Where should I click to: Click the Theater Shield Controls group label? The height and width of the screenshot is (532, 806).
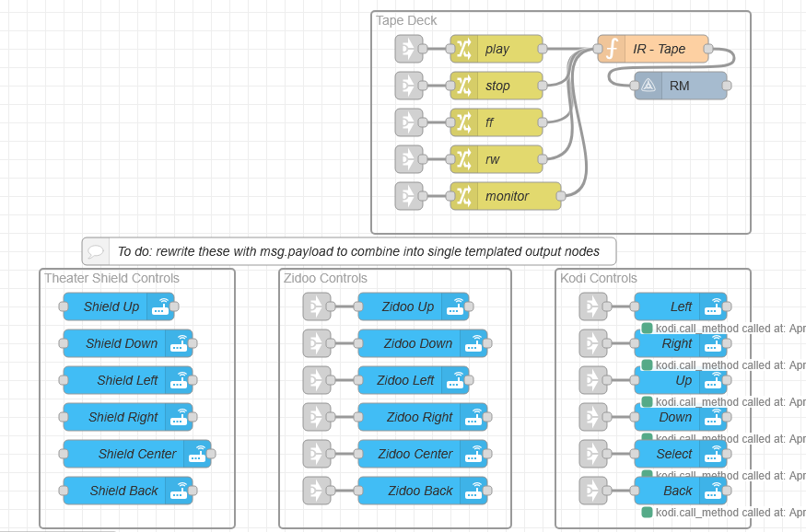(x=111, y=278)
